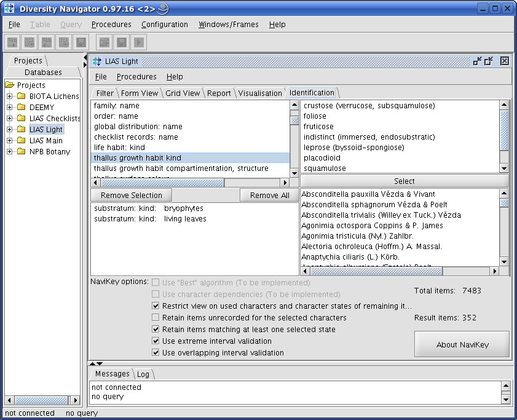
Task: Click the open Projects root folder icon
Action: (10, 85)
